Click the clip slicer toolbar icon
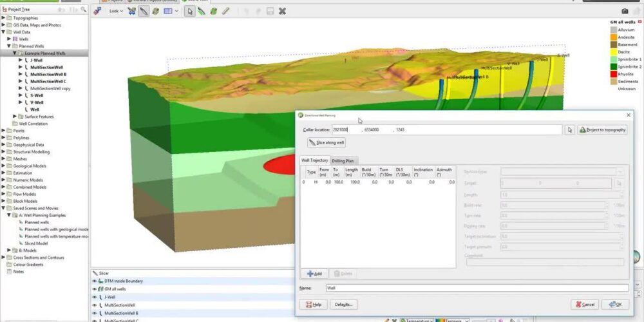The width and height of the screenshot is (644, 322). click(x=97, y=11)
